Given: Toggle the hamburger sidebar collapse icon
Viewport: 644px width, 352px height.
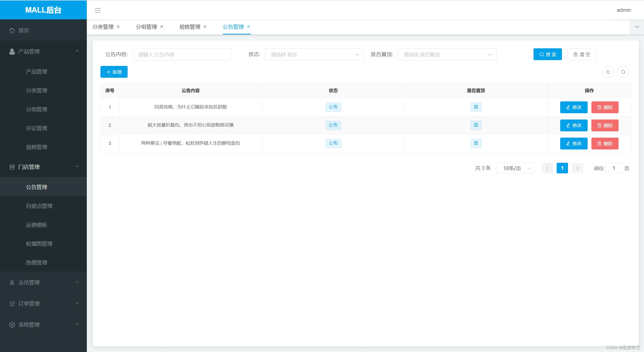Looking at the screenshot, I should click(98, 10).
